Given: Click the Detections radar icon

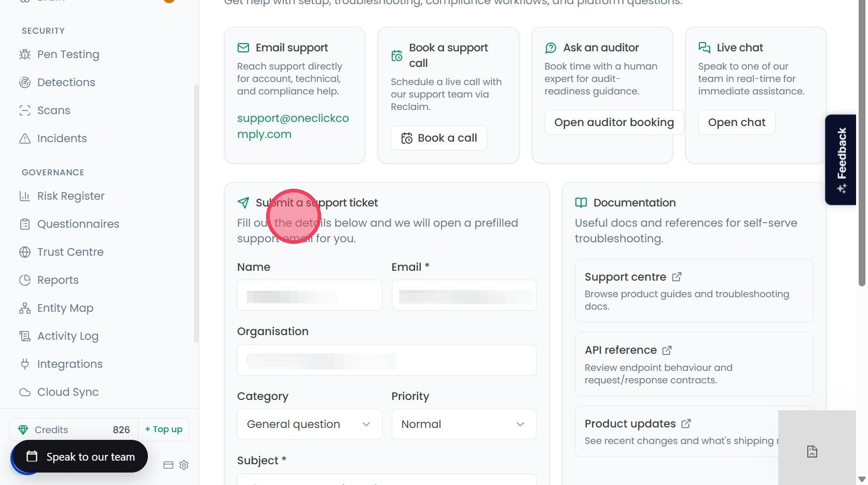Looking at the screenshot, I should [x=25, y=82].
